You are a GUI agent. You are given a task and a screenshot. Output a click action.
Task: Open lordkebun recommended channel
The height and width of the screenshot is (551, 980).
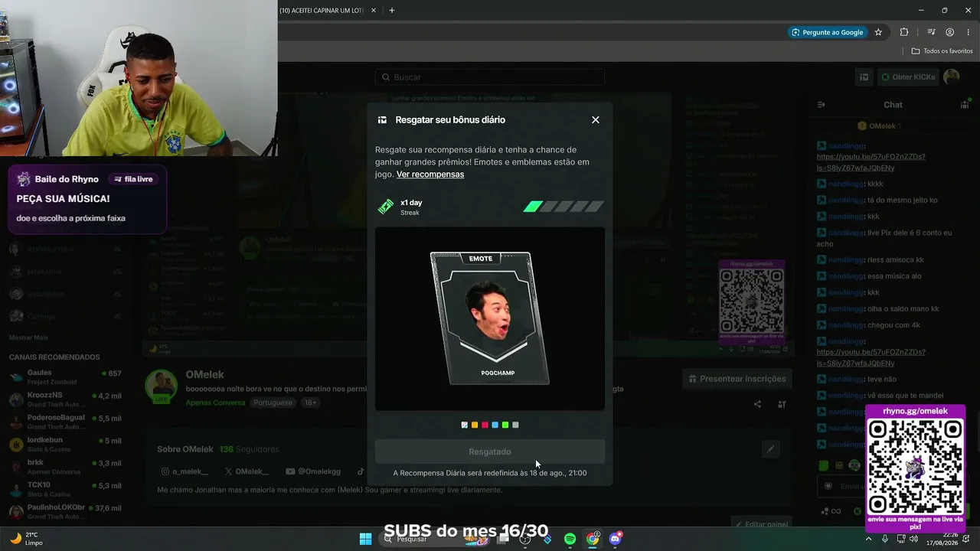pyautogui.click(x=65, y=444)
